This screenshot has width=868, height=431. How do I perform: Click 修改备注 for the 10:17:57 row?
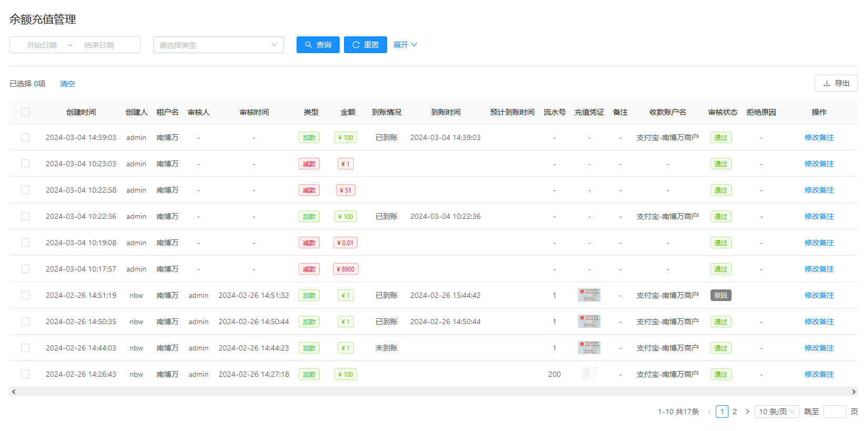pos(819,269)
